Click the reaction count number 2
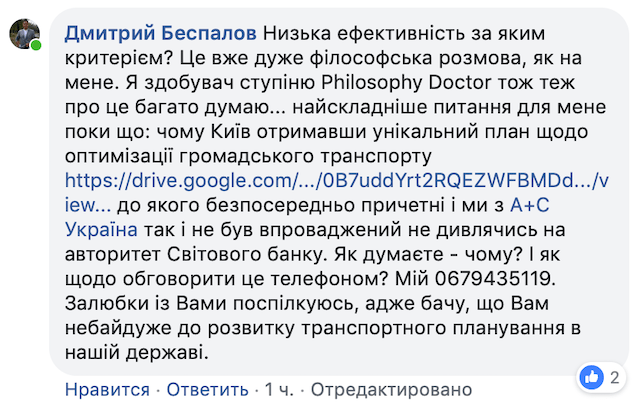640x405 pixels. pos(614,376)
